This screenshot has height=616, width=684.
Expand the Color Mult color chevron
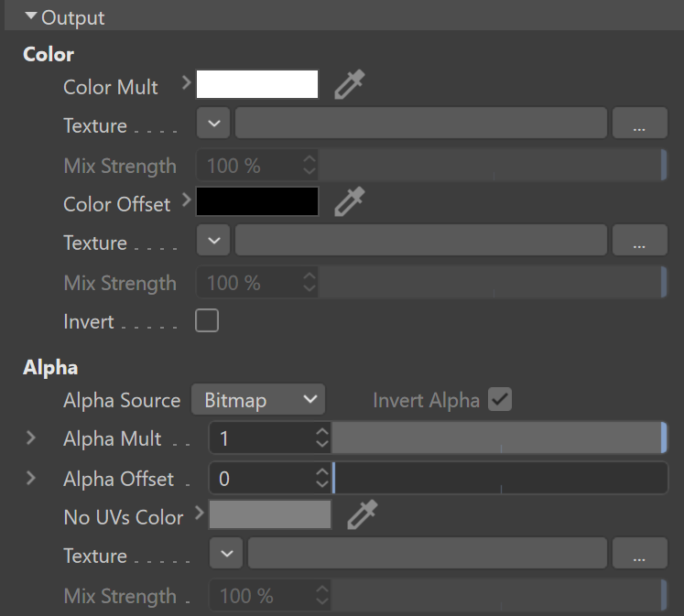187,82
